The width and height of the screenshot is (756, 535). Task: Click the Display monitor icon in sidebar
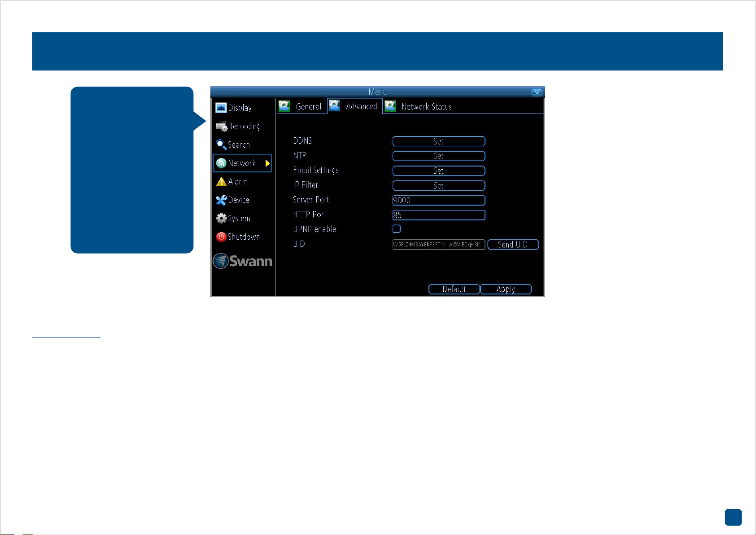(x=221, y=108)
